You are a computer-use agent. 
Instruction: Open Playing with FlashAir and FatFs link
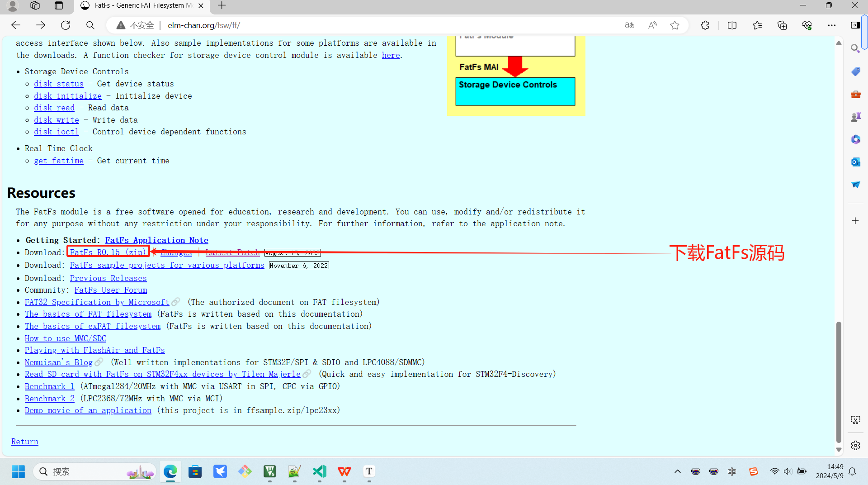[x=95, y=350]
